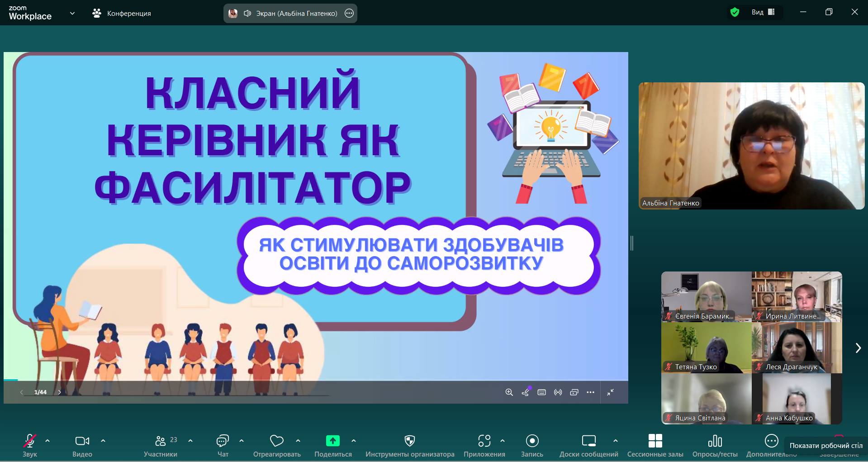Click the green Поделиться share screen button

click(x=333, y=445)
